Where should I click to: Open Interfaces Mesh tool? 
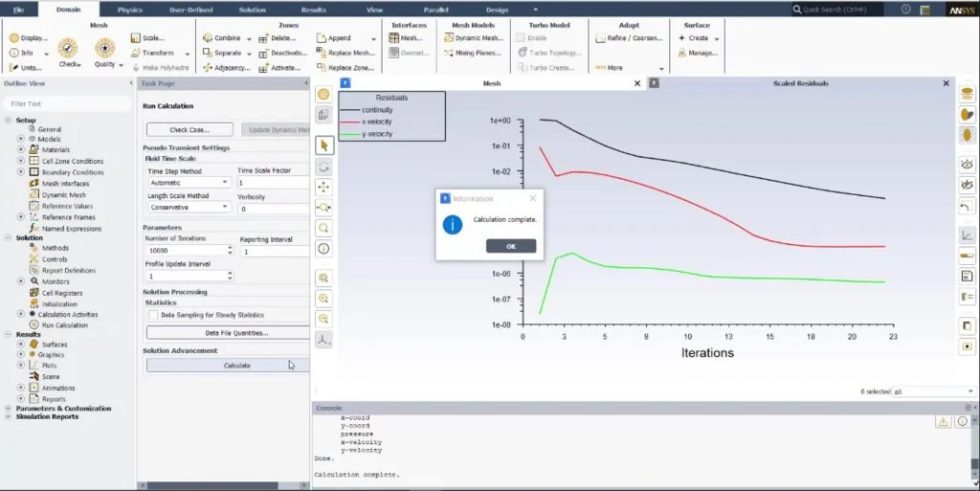click(x=405, y=38)
